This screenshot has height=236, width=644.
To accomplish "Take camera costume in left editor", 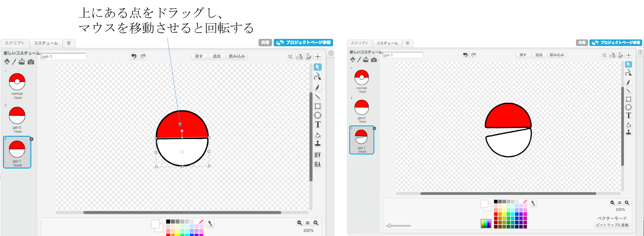I will pyautogui.click(x=31, y=62).
